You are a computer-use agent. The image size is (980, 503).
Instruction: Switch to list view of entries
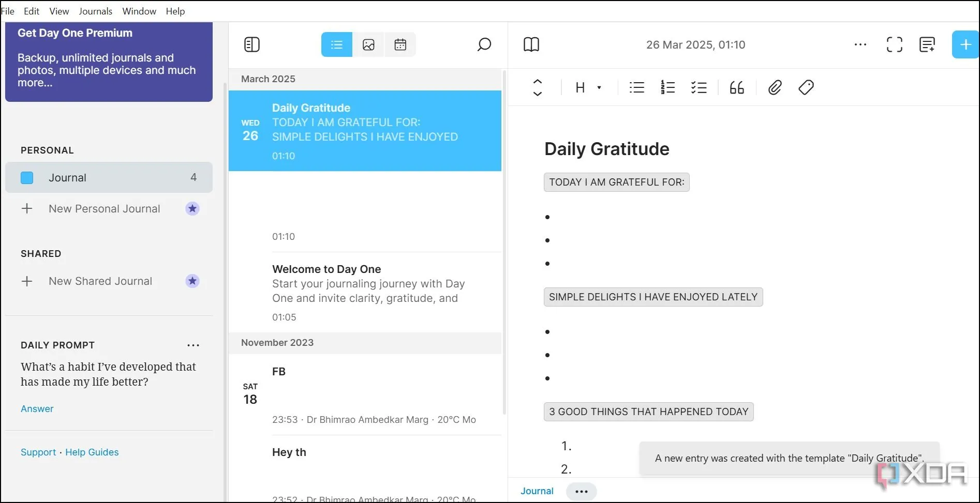point(337,44)
